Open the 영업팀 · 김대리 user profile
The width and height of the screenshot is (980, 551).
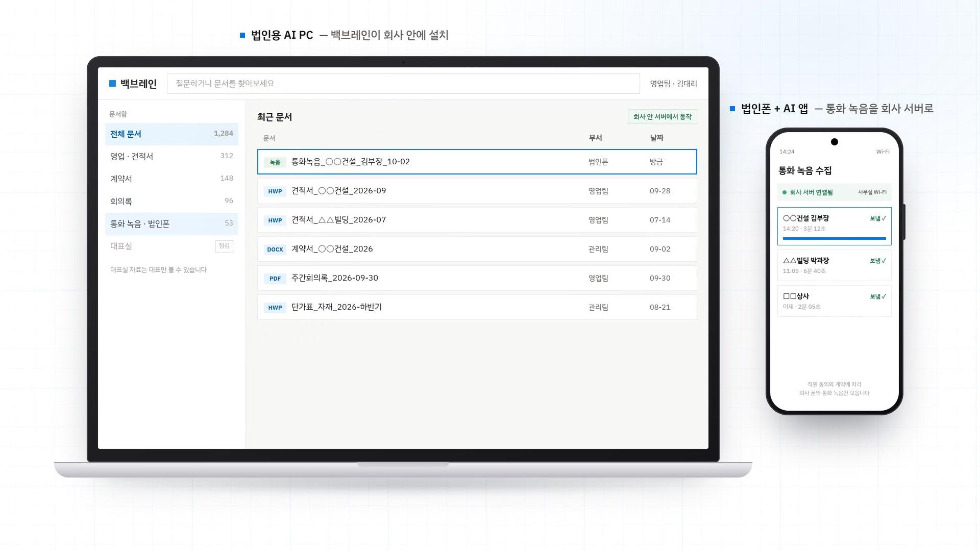tap(673, 84)
